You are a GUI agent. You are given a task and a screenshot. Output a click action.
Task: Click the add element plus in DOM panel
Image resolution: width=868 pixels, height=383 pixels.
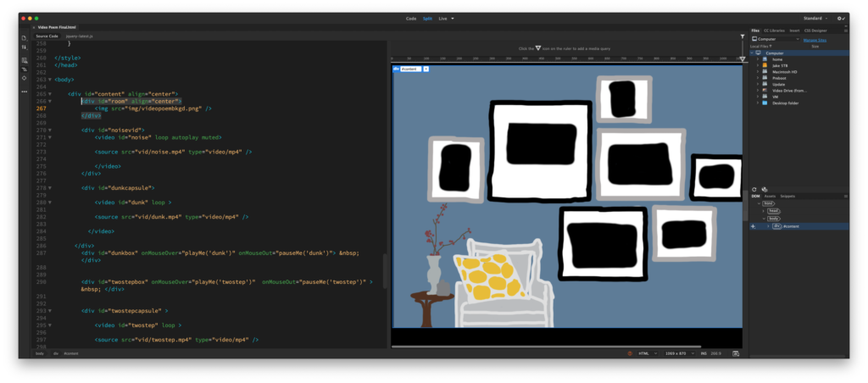pyautogui.click(x=753, y=226)
